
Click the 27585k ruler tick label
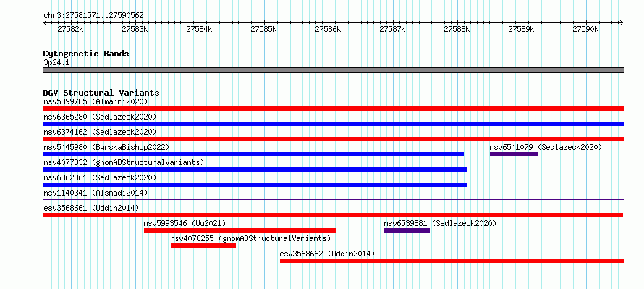point(263,30)
